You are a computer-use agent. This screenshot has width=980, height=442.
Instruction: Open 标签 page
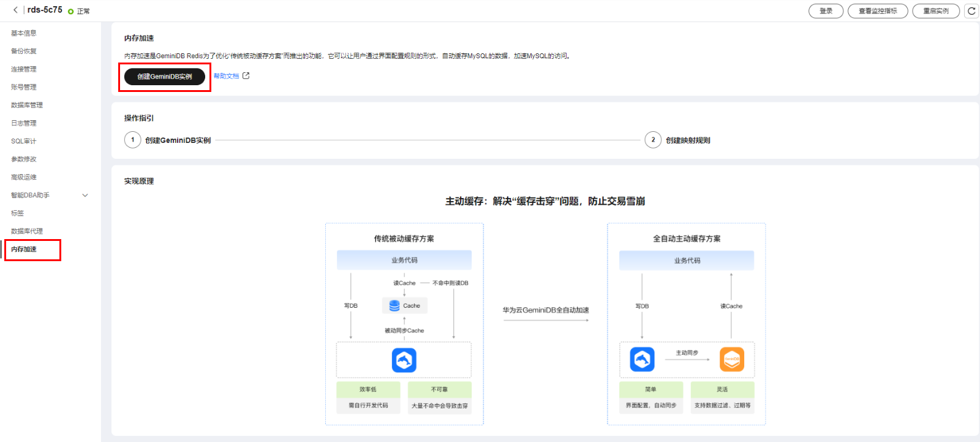17,213
